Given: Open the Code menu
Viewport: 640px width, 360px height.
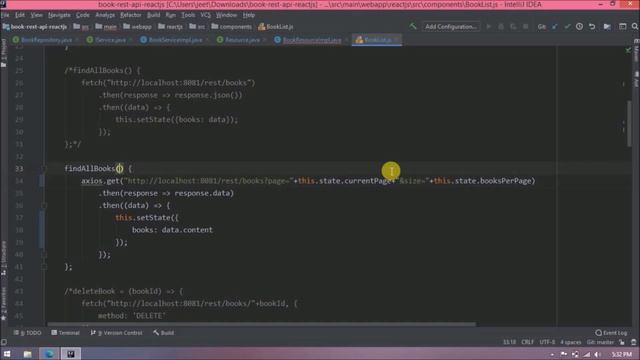Looking at the screenshot, I should (x=82, y=15).
